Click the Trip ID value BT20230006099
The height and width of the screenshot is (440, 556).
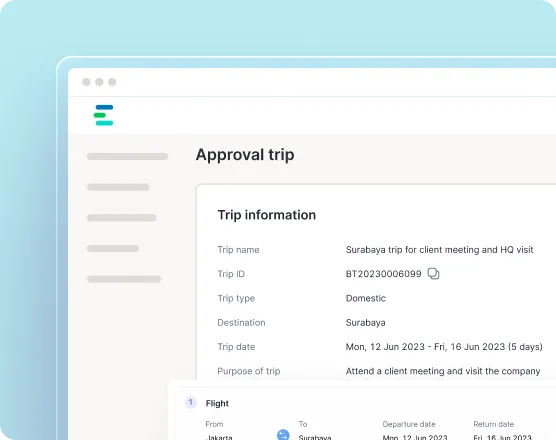point(383,274)
